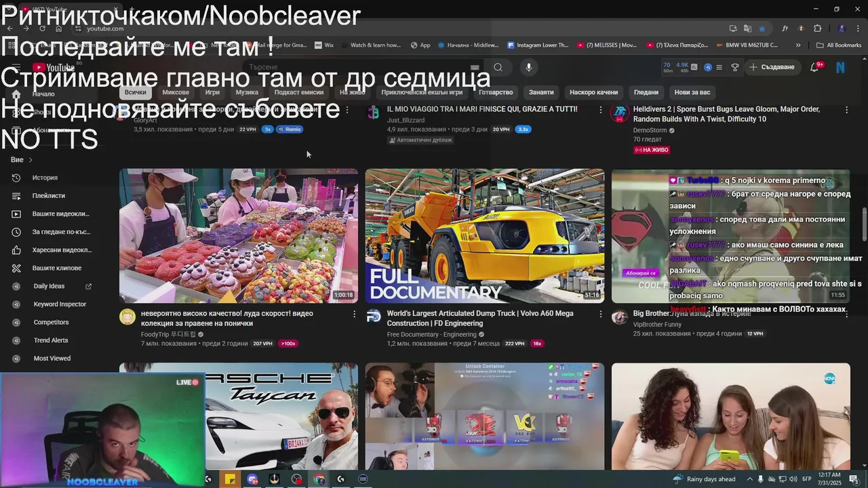
Task: Open options menu for donut video
Action: 354,314
